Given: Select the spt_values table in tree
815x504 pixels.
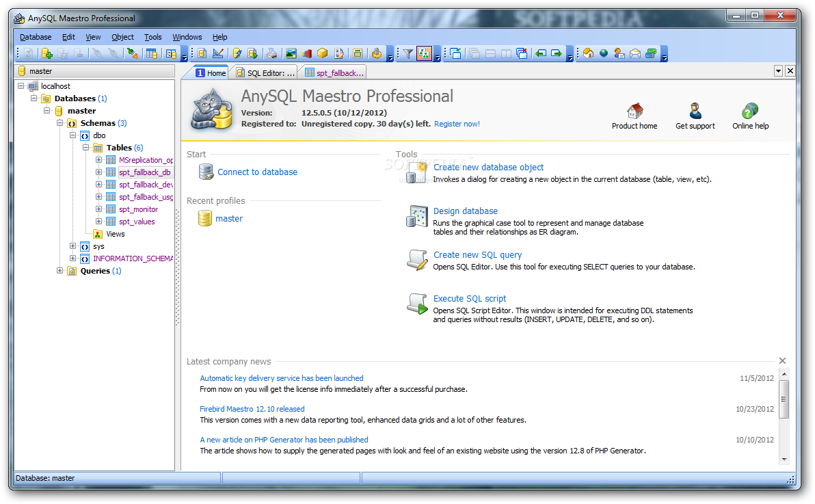Looking at the screenshot, I should (137, 222).
